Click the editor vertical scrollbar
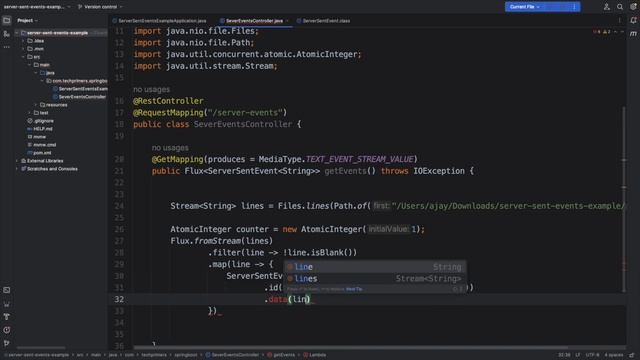 pyautogui.click(x=624, y=200)
